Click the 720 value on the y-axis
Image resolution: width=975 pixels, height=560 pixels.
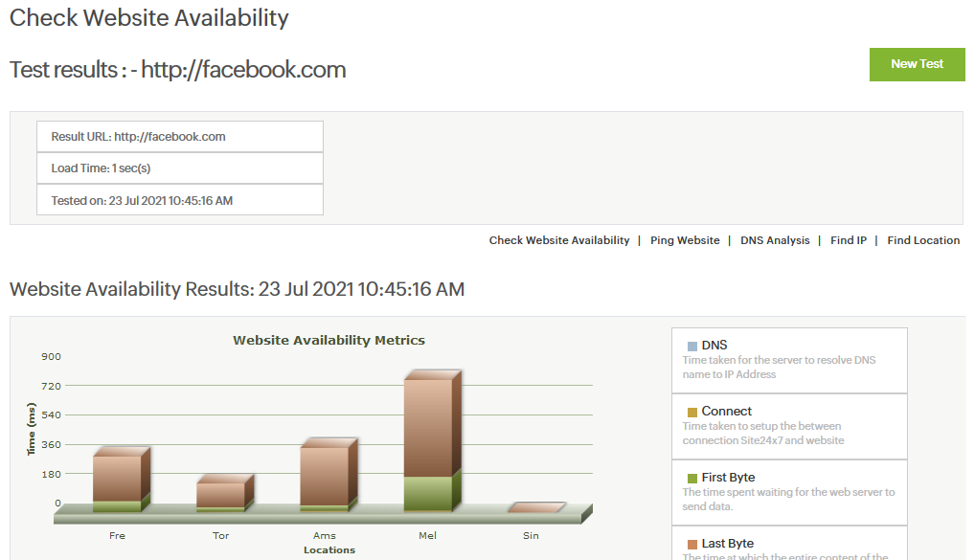tap(51, 386)
